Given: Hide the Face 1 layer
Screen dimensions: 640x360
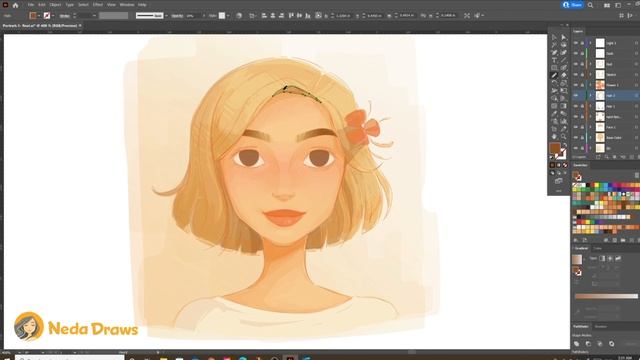Looking at the screenshot, I should (x=576, y=127).
